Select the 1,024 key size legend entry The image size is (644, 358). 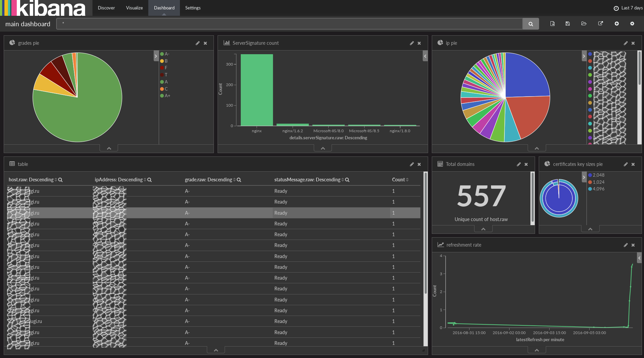[x=596, y=182]
